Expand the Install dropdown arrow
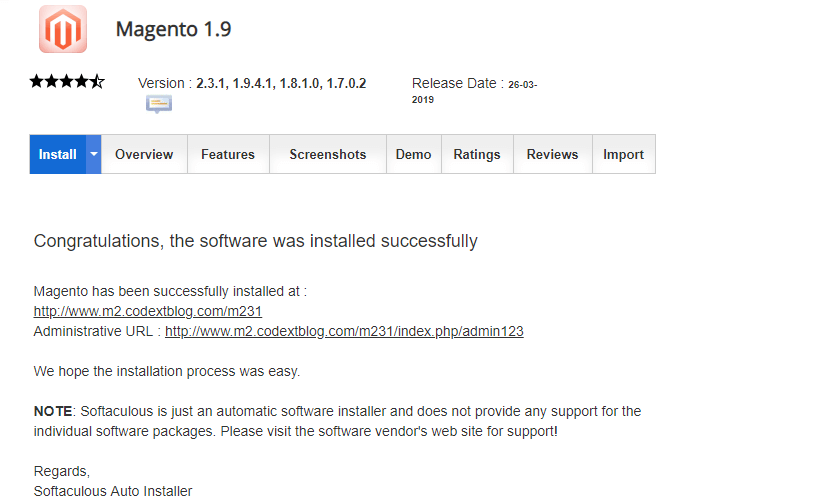Image resolution: width=826 pixels, height=499 pixels. coord(94,154)
